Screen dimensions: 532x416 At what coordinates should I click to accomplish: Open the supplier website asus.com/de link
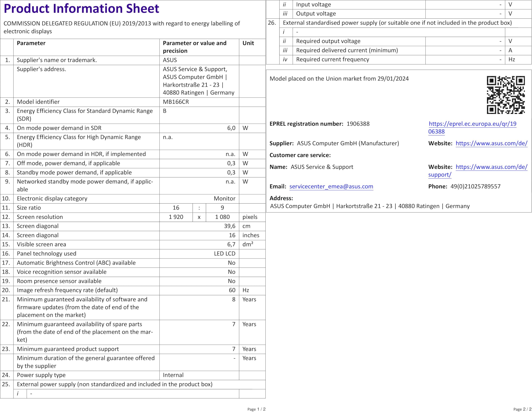[x=491, y=143]
